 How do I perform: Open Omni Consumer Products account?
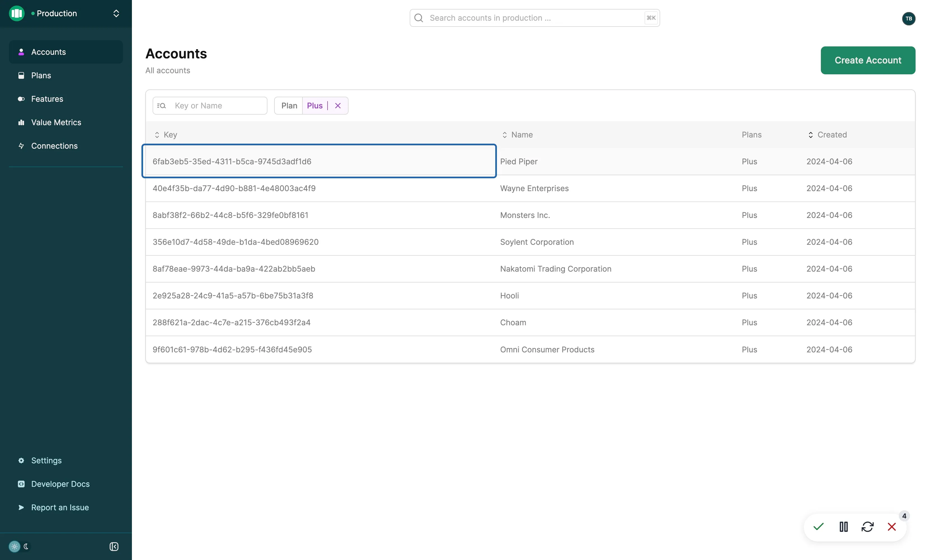point(530,349)
